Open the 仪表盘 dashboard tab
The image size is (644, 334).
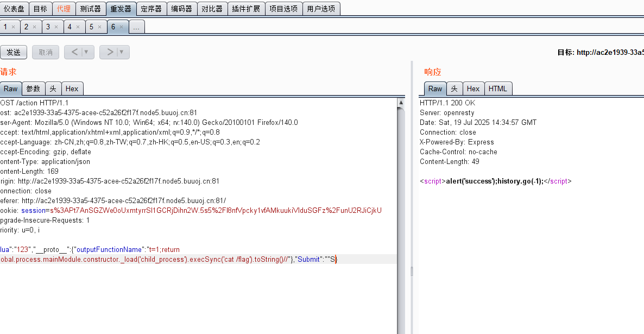pos(14,9)
